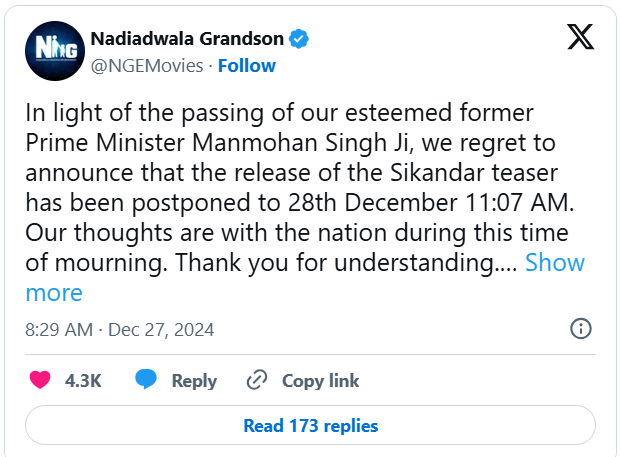
Task: Follow the @NGEMovies account
Action: (x=247, y=66)
